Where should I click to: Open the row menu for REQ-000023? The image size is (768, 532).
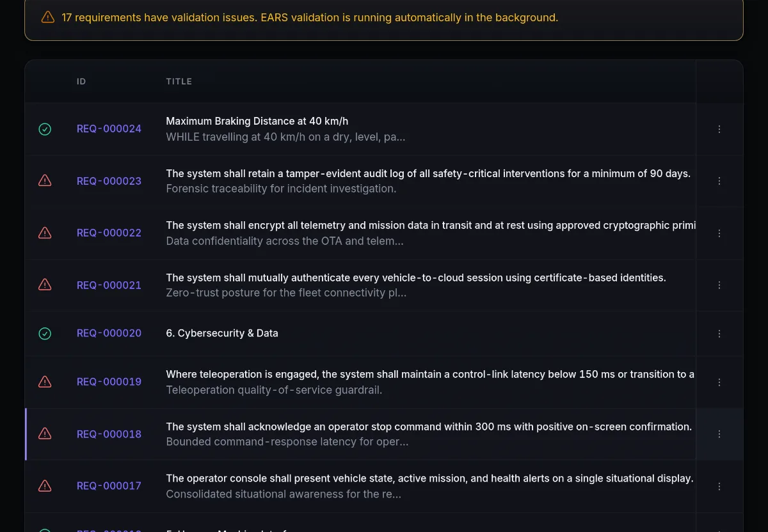click(x=719, y=181)
